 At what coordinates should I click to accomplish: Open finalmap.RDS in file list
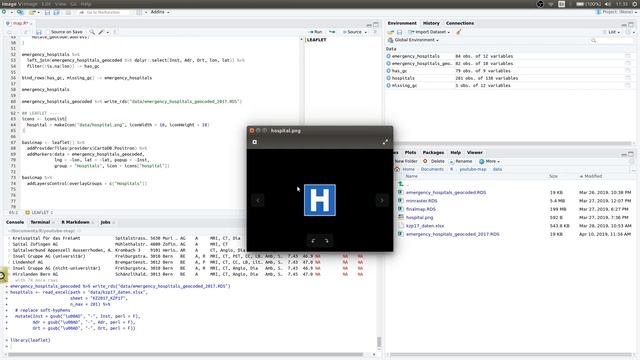point(420,209)
